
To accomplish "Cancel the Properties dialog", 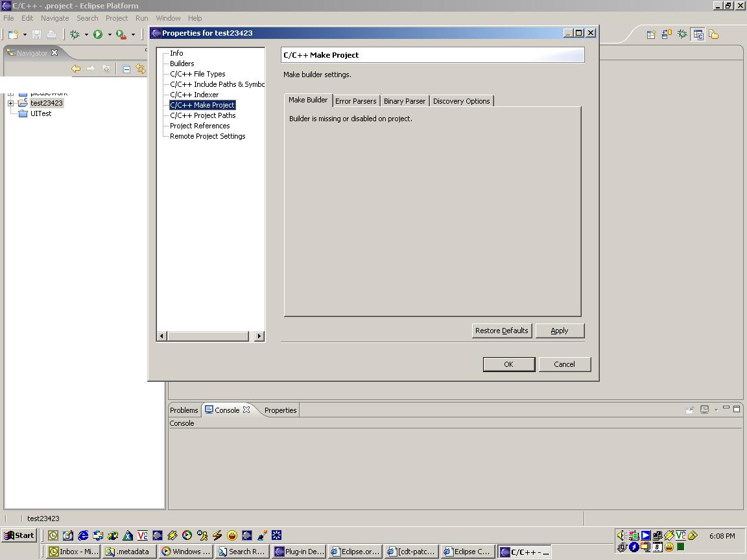I will pos(565,364).
